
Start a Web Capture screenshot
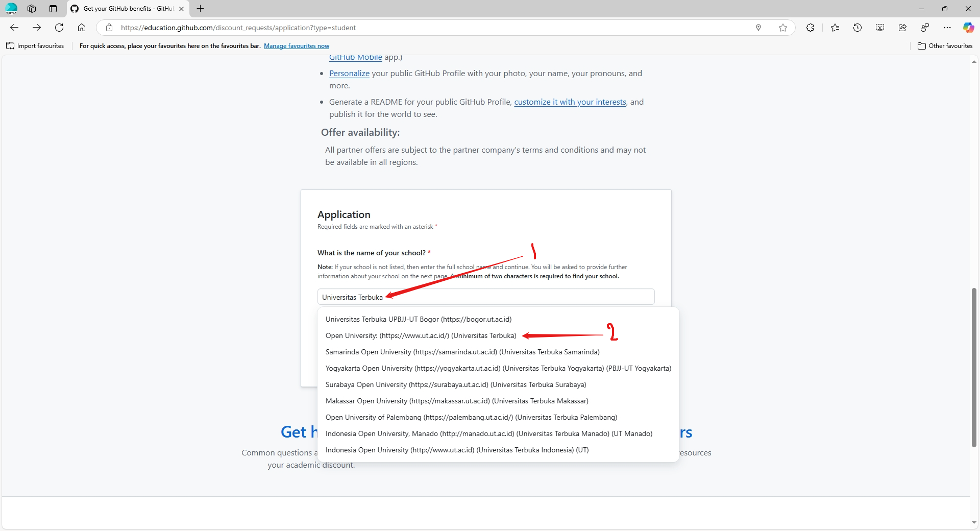[879, 28]
